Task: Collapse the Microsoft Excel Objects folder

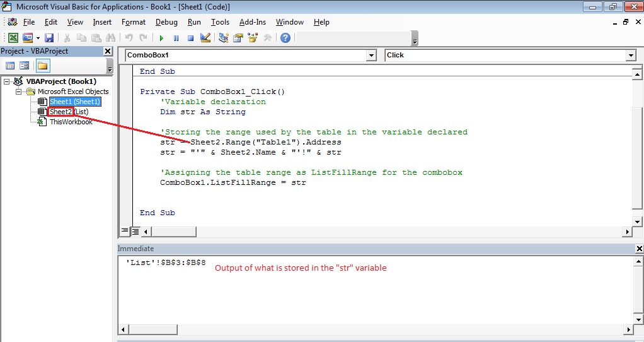Action: coord(18,91)
